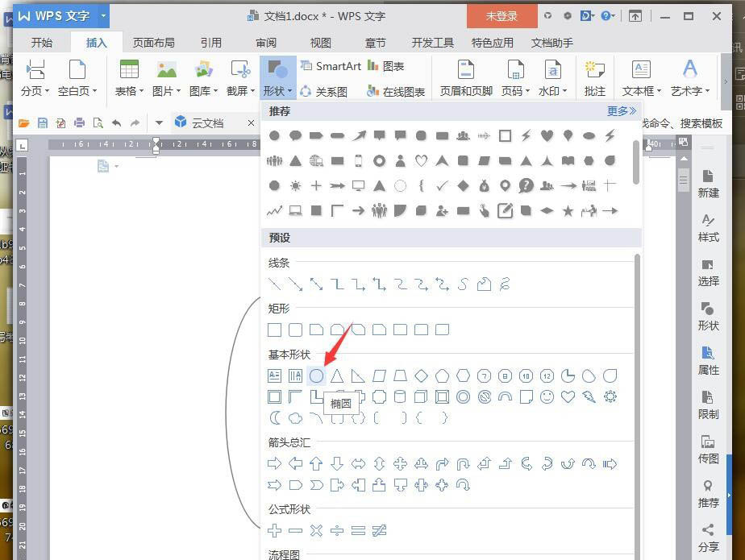Switch to the 开发工具 tab

[432, 43]
